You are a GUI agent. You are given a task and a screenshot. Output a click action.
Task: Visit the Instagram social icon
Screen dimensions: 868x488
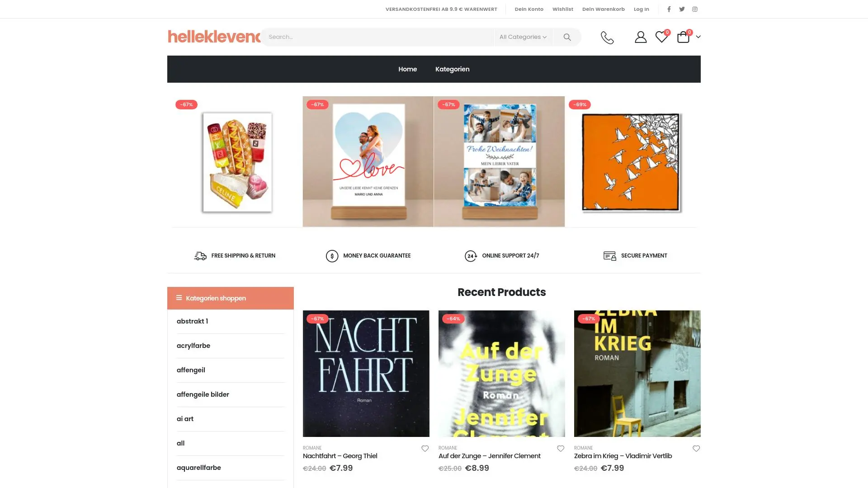pyautogui.click(x=695, y=9)
